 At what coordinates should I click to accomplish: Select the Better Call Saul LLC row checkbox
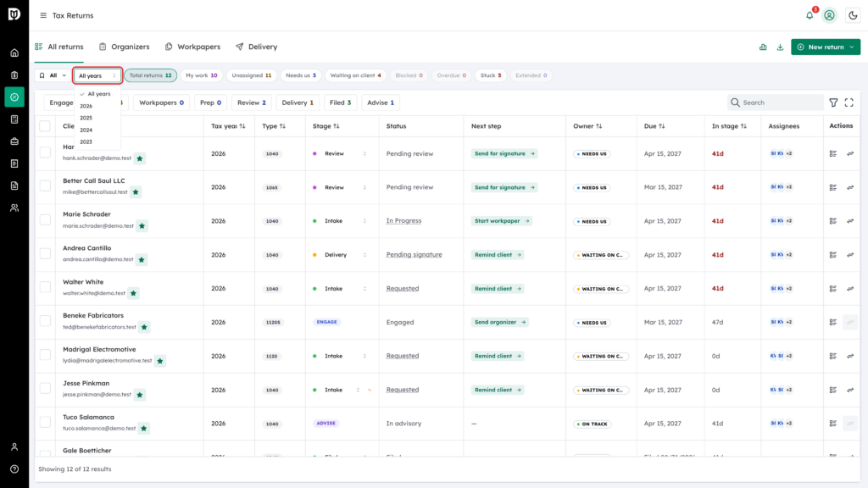pos(45,186)
